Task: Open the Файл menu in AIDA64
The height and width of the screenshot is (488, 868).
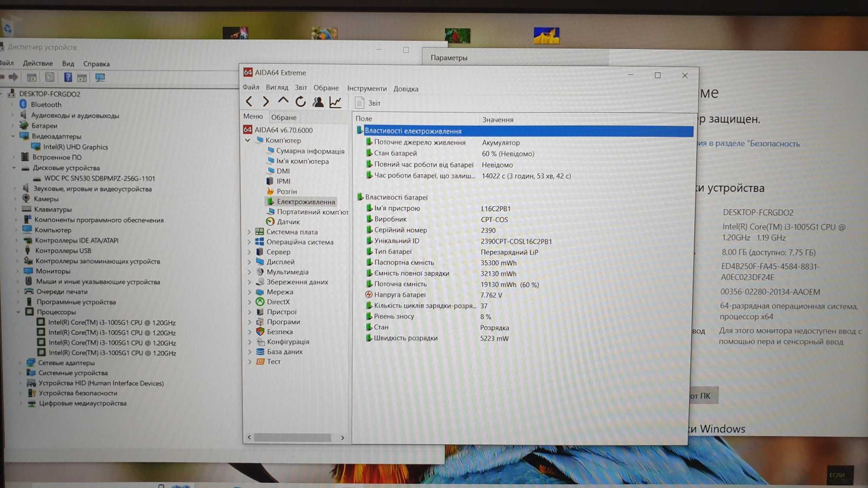Action: (251, 87)
